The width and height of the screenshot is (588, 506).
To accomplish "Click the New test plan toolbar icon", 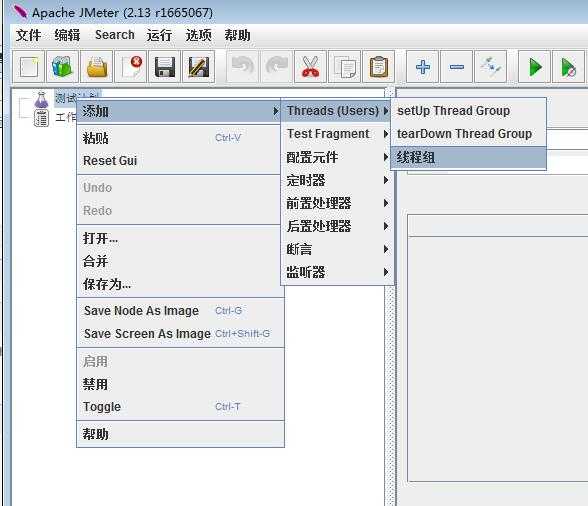I will (x=28, y=67).
